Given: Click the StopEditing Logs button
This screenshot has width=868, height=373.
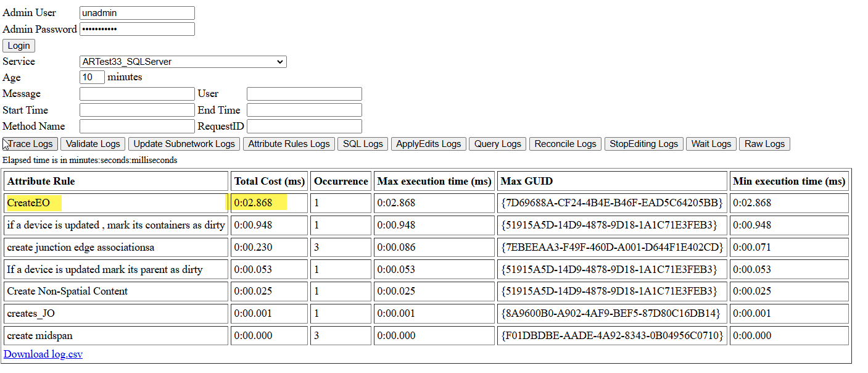Looking at the screenshot, I should (643, 143).
